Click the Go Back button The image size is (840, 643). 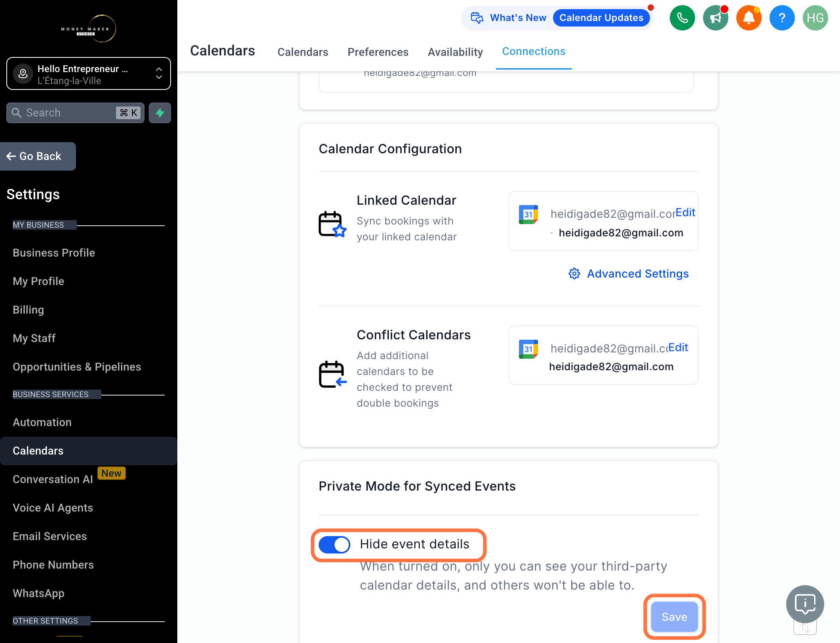pos(38,156)
